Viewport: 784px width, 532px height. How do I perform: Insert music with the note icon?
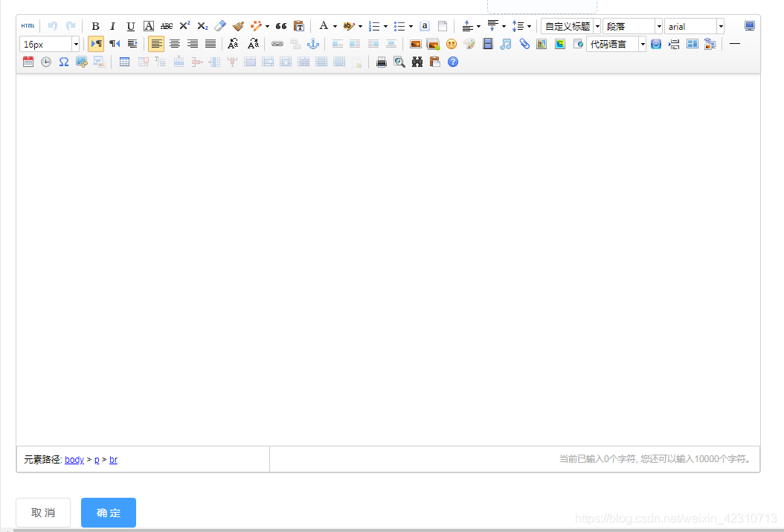[506, 44]
